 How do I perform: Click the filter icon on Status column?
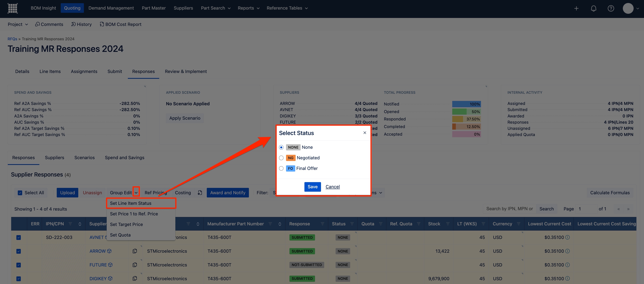352,224
